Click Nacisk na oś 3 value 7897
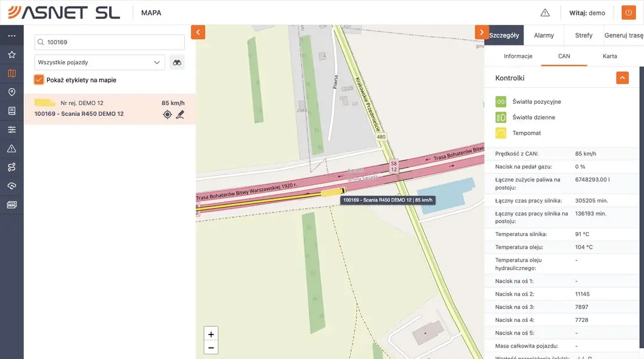The width and height of the screenshot is (644, 359). pyautogui.click(x=581, y=307)
